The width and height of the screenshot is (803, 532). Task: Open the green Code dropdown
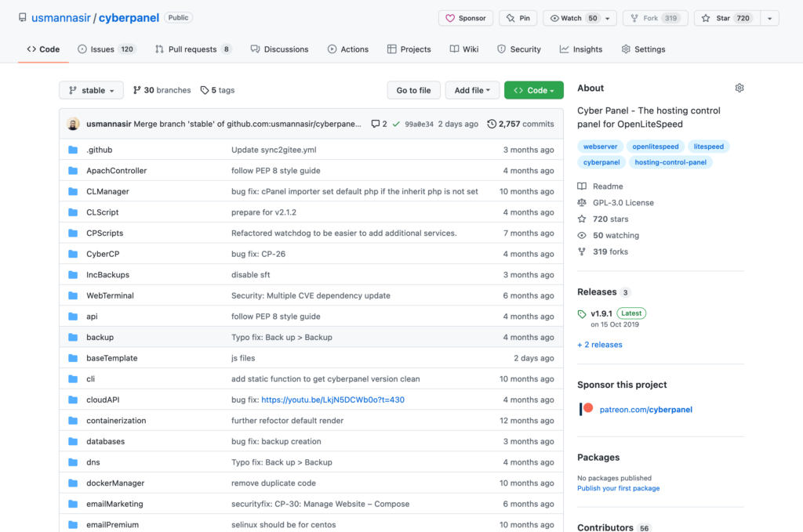[533, 90]
